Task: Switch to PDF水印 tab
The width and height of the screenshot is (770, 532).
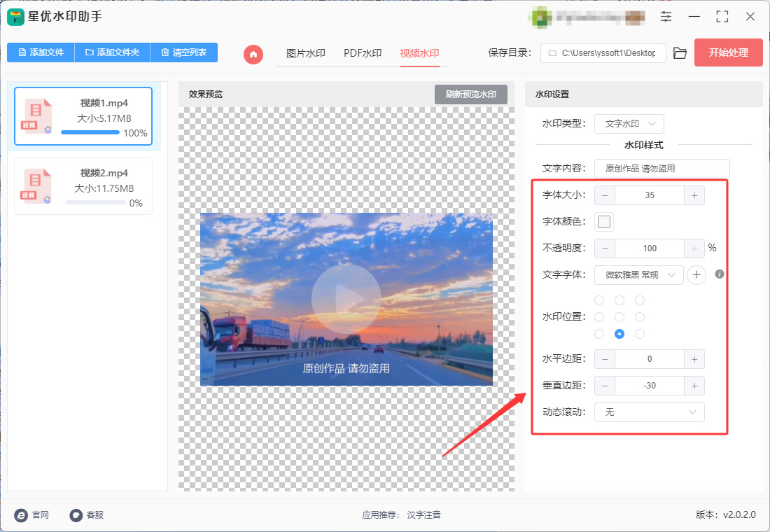Action: click(x=363, y=53)
